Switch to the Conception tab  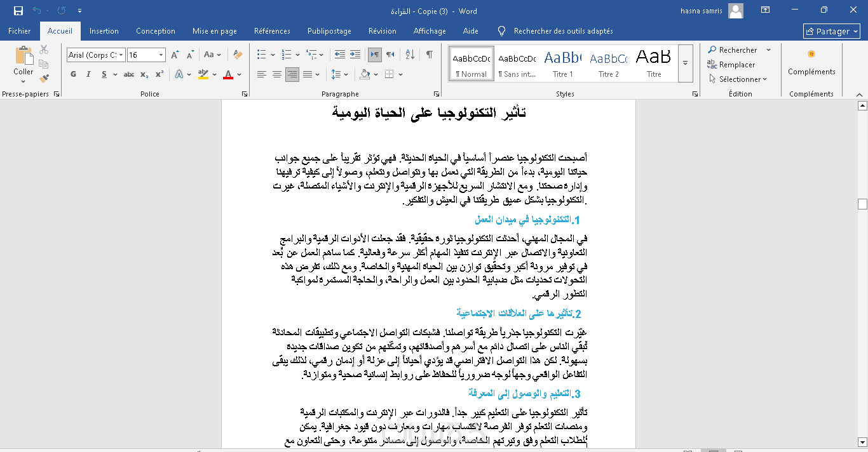(156, 31)
